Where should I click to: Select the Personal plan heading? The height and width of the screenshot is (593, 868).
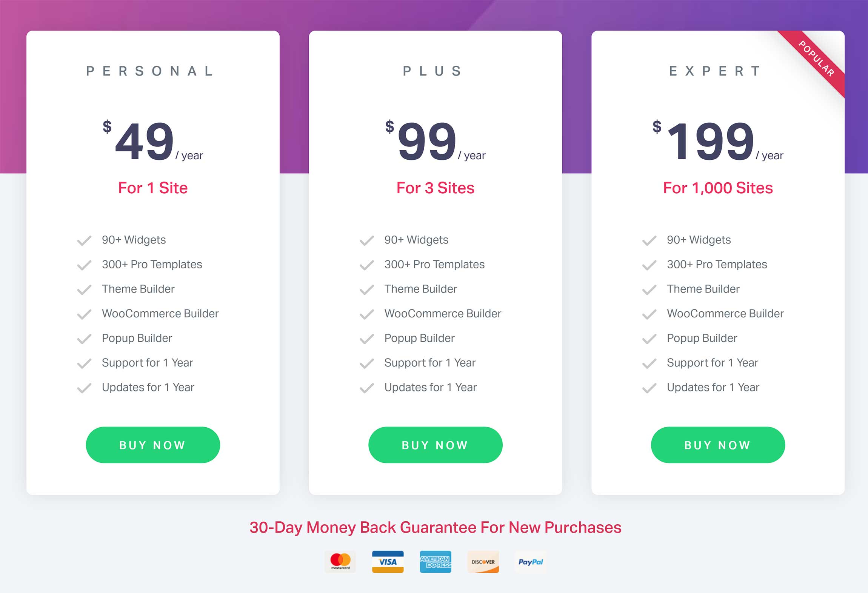pos(151,71)
